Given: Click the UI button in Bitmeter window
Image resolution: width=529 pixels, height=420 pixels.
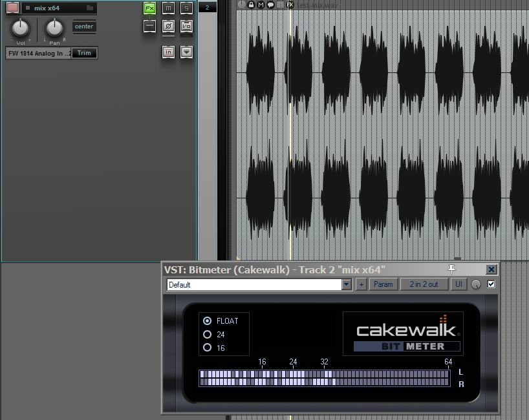Looking at the screenshot, I should (459, 284).
